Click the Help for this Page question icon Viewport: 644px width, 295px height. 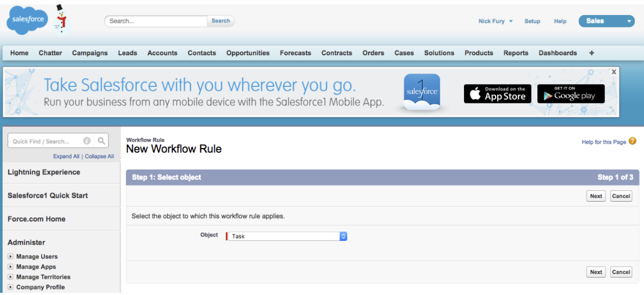633,142
